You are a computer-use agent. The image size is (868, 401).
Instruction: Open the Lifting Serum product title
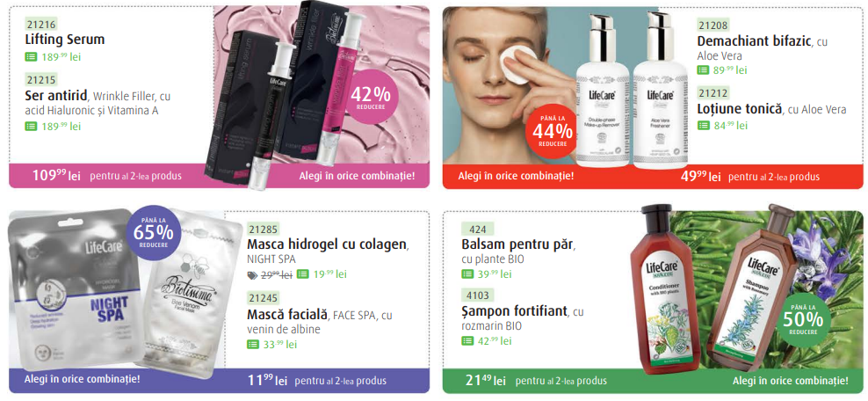65,40
